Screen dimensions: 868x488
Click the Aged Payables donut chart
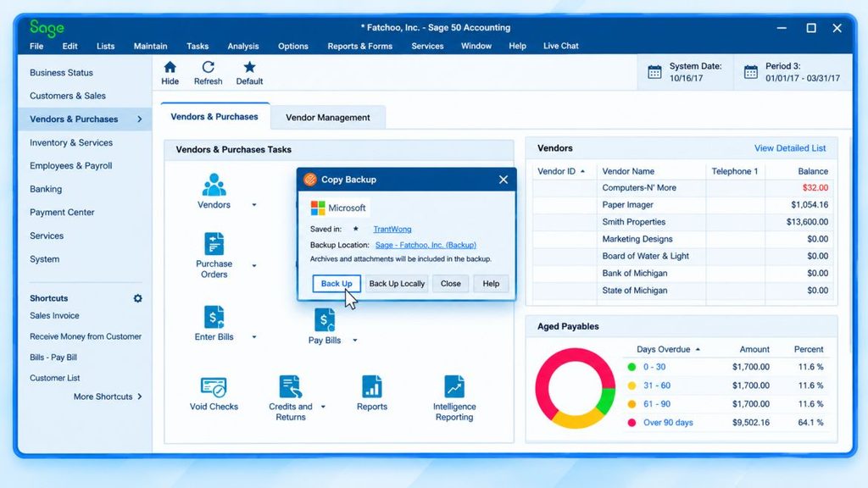(x=576, y=388)
